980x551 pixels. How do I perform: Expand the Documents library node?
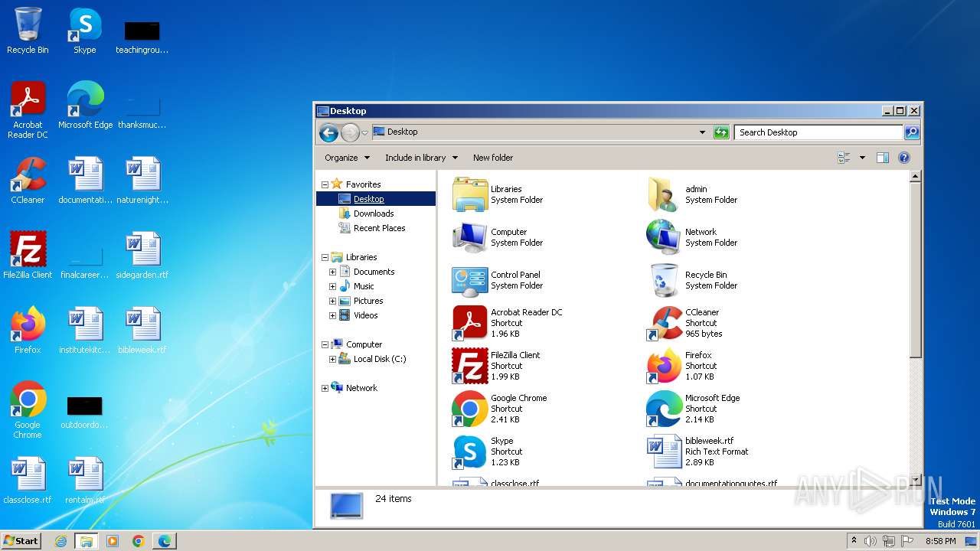click(x=332, y=272)
